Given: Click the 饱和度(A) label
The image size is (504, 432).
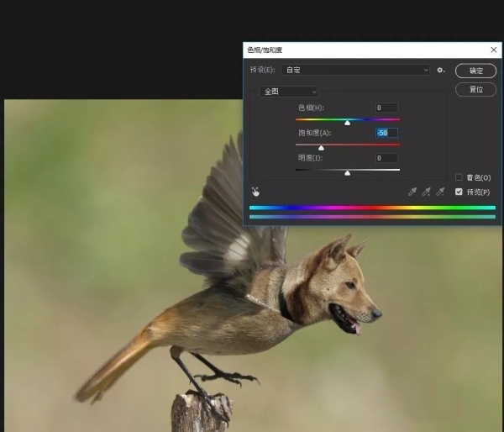Looking at the screenshot, I should (x=314, y=133).
